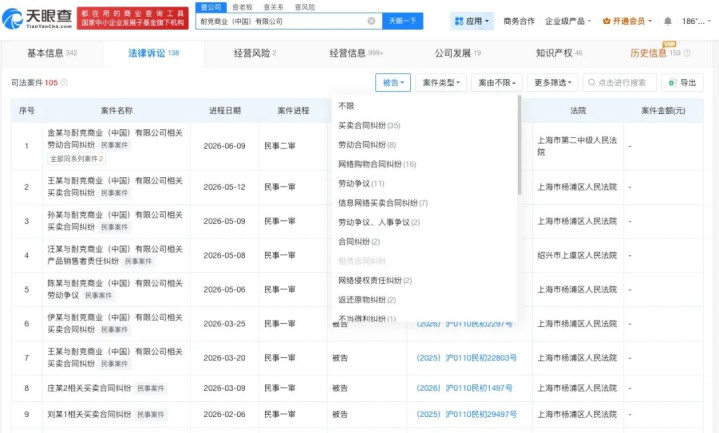The height and width of the screenshot is (433, 719).
Task: Expand the 开通会员 menu
Action: point(627,21)
